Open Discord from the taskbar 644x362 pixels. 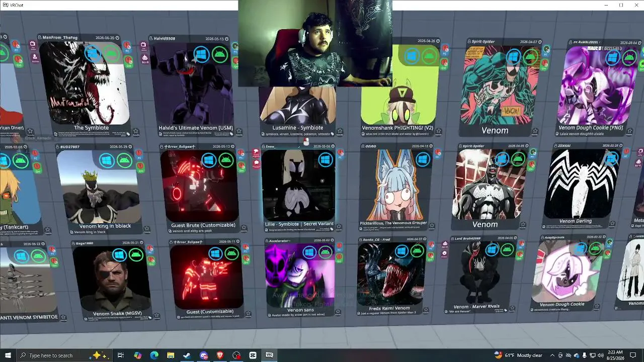pyautogui.click(x=203, y=355)
